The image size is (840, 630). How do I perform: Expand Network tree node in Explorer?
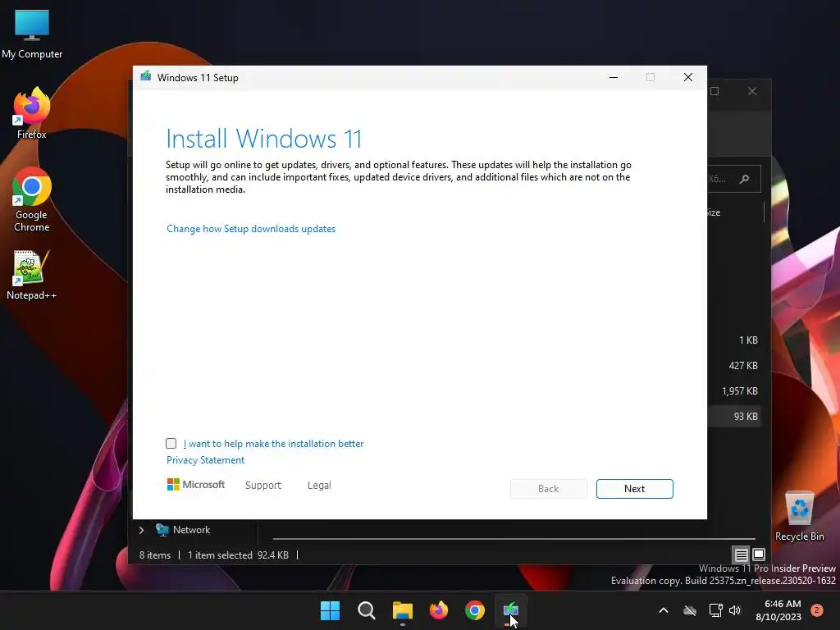pyautogui.click(x=141, y=531)
